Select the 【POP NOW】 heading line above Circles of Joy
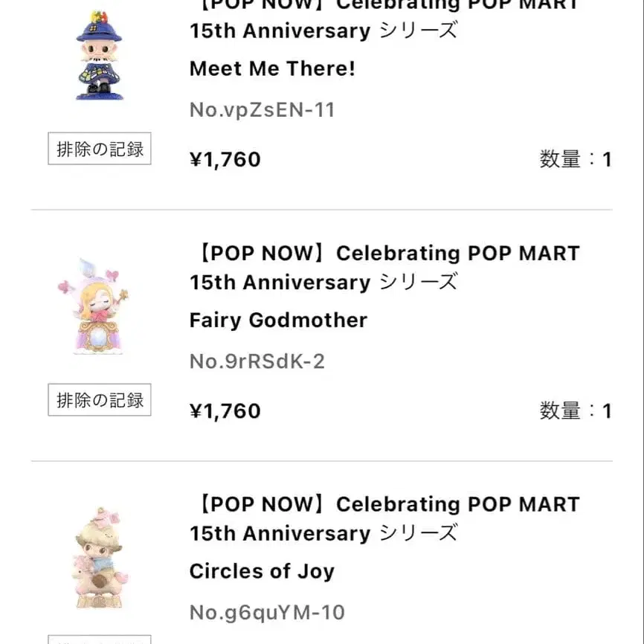This screenshot has width=644, height=644. point(384,505)
